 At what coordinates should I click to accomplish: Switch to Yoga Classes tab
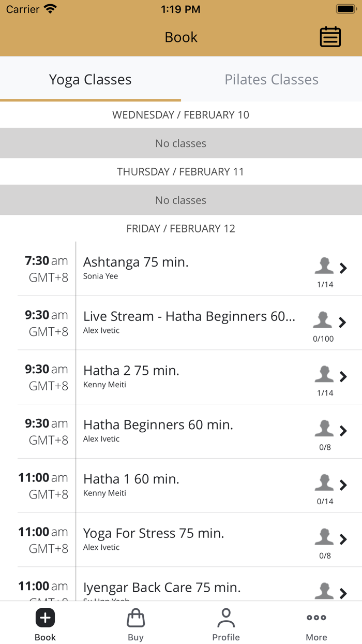click(x=90, y=79)
